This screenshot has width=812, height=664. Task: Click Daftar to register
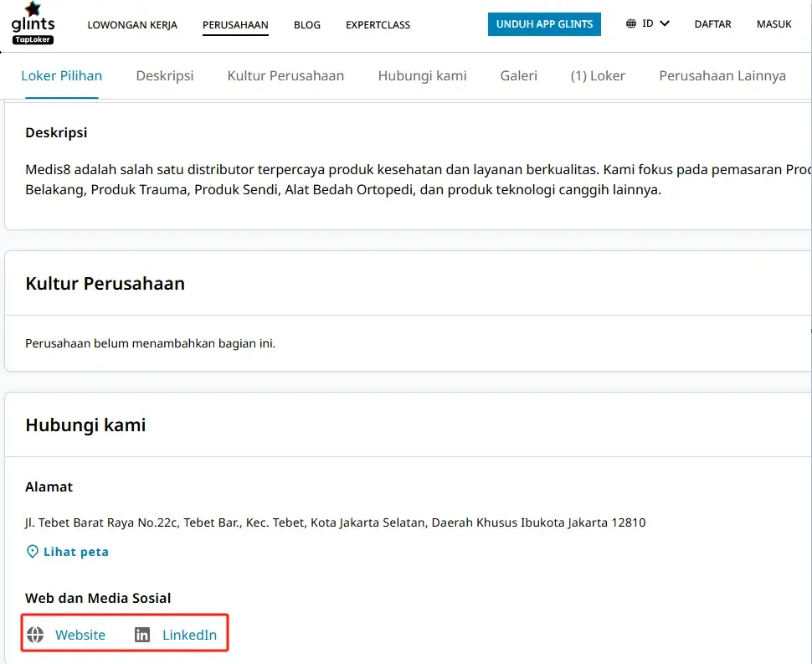pos(712,24)
